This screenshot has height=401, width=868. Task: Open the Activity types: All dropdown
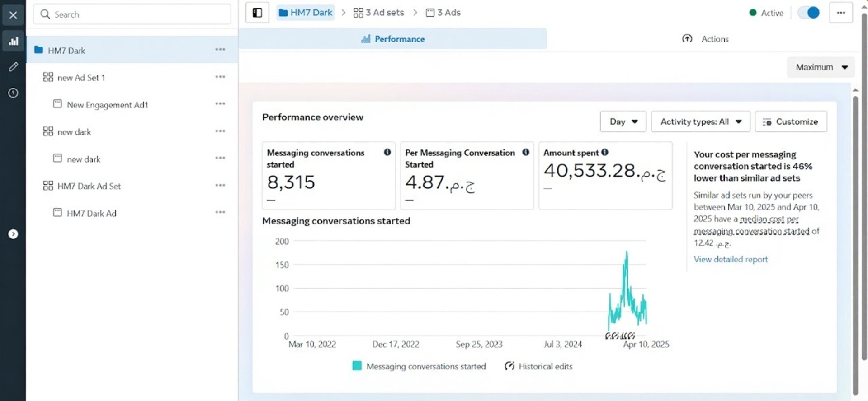[700, 121]
